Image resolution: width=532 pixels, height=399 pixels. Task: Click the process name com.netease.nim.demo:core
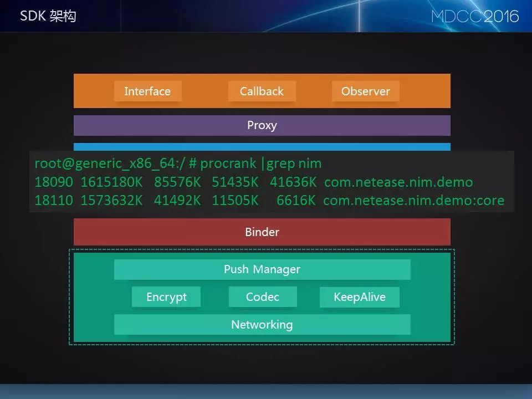tap(414, 200)
